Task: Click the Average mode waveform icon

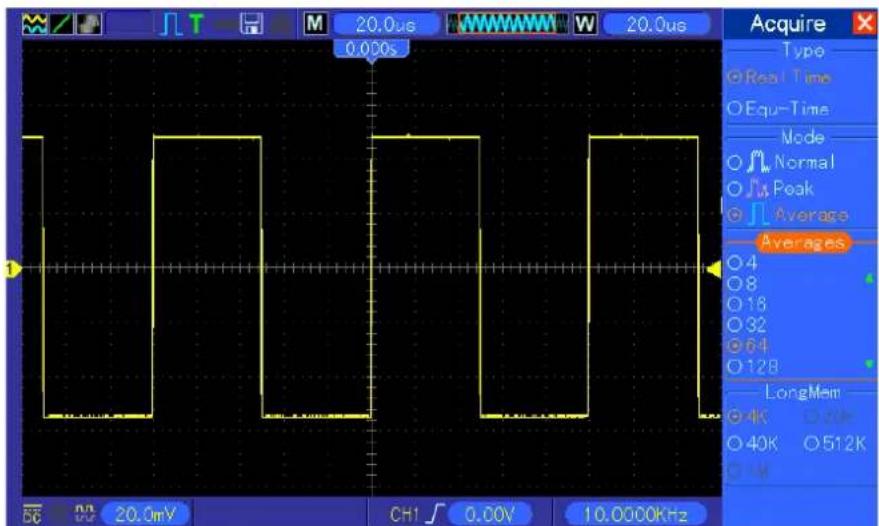Action: pos(760,214)
